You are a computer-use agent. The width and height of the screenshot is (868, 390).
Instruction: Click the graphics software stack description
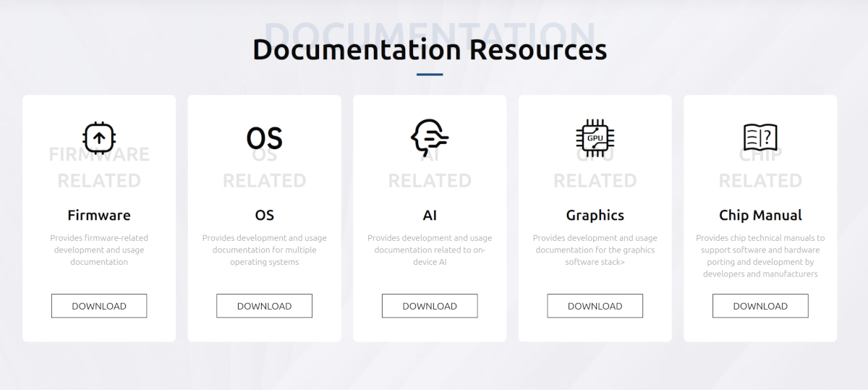595,250
